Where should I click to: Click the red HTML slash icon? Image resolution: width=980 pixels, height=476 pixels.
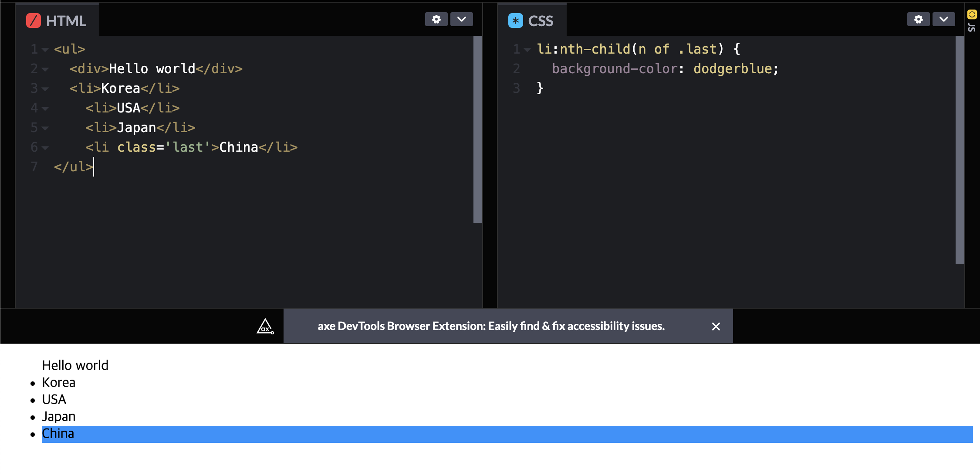coord(34,20)
